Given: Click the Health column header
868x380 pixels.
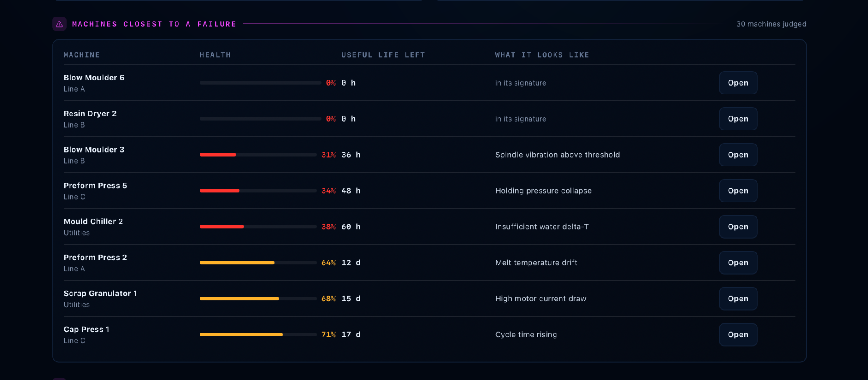Looking at the screenshot, I should pos(215,55).
